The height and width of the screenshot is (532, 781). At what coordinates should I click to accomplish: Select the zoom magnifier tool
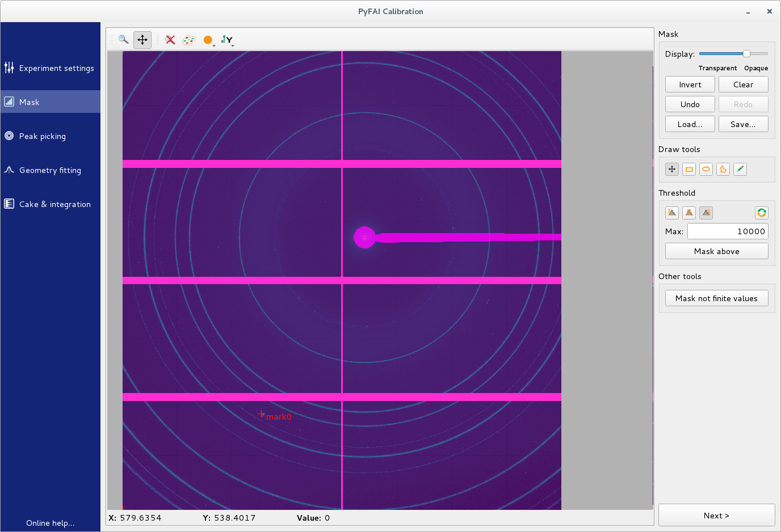coord(123,40)
